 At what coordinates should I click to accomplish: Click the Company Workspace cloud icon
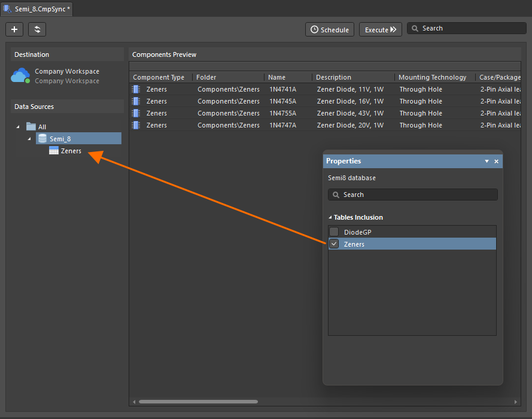click(20, 76)
